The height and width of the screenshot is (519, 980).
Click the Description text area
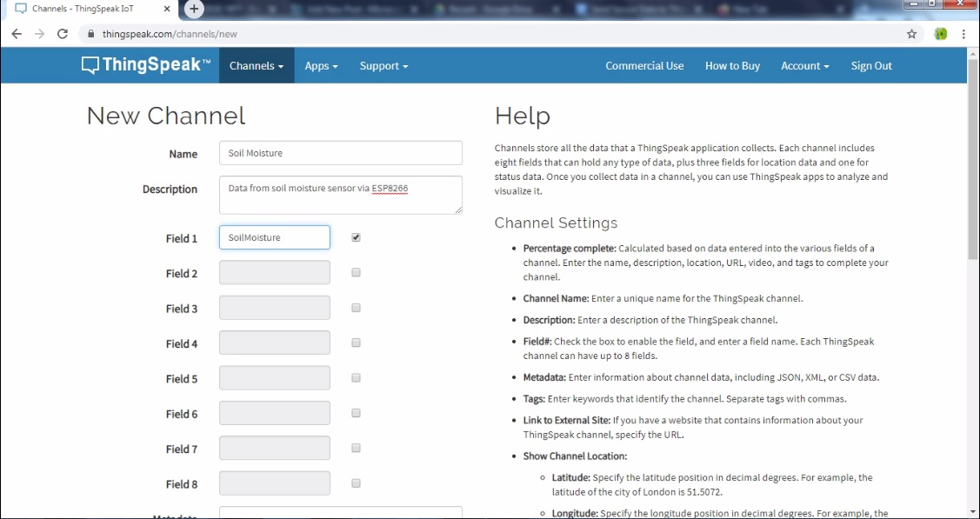click(x=340, y=195)
